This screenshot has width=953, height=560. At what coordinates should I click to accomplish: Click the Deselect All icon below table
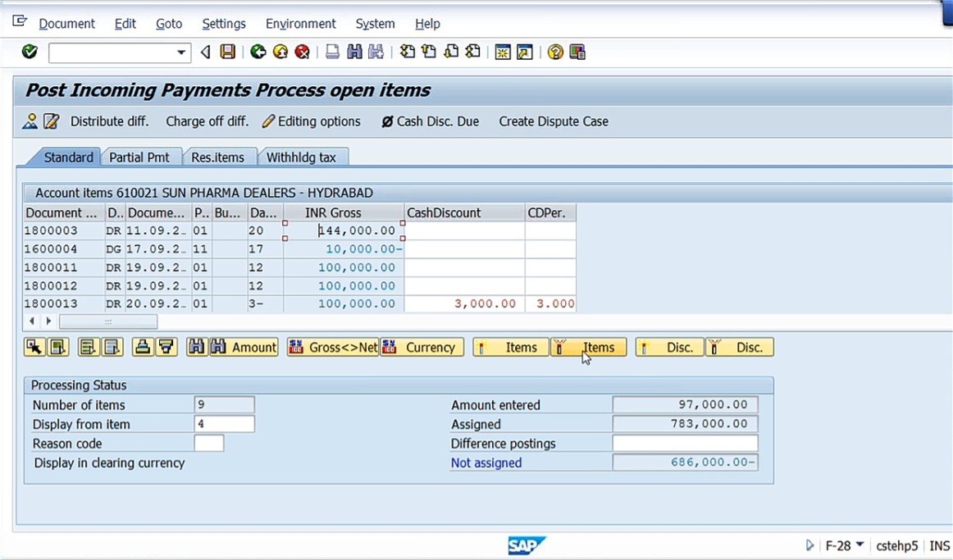[x=112, y=348]
